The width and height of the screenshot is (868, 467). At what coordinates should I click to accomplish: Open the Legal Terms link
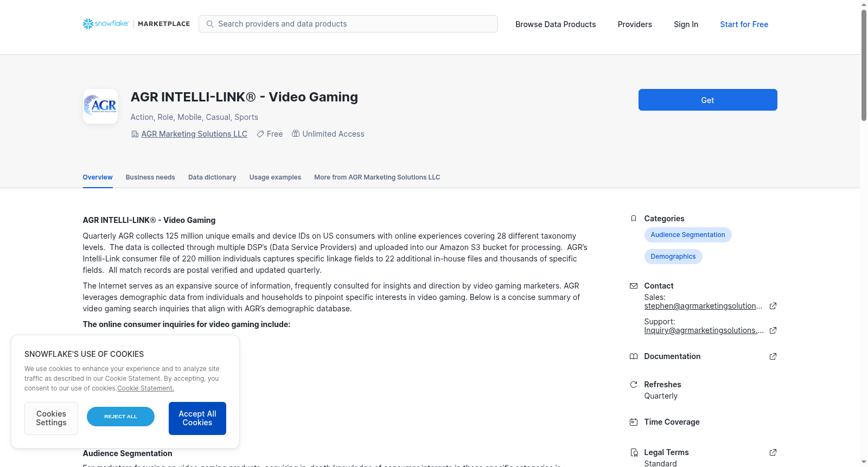pyautogui.click(x=666, y=452)
